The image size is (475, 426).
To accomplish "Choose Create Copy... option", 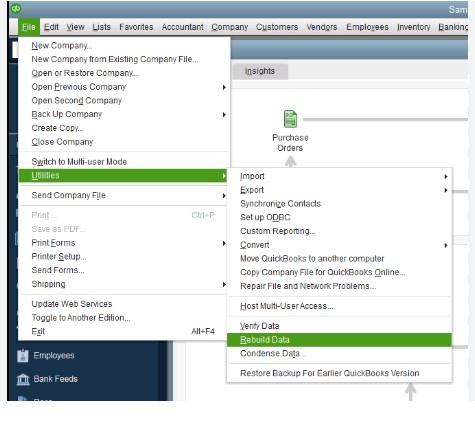I will tap(124, 128).
